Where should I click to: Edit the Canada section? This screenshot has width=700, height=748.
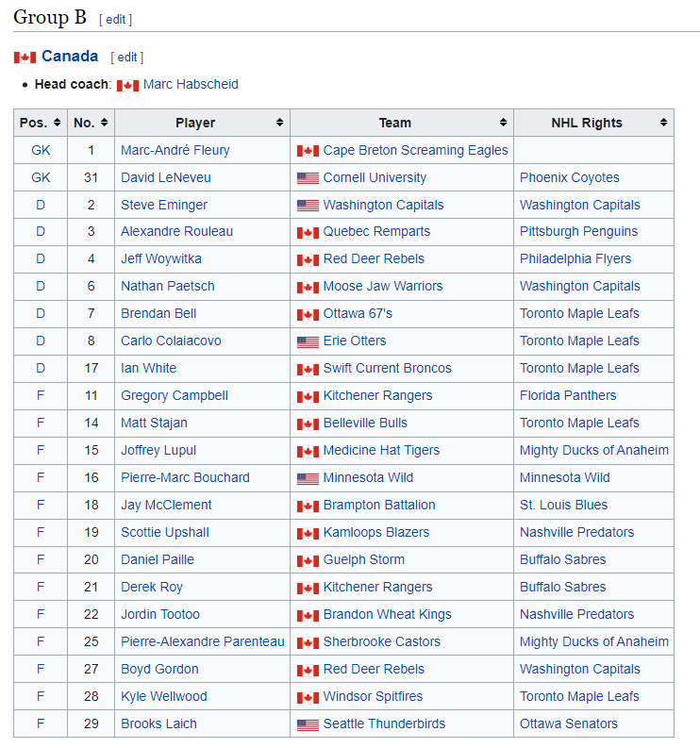tap(127, 58)
